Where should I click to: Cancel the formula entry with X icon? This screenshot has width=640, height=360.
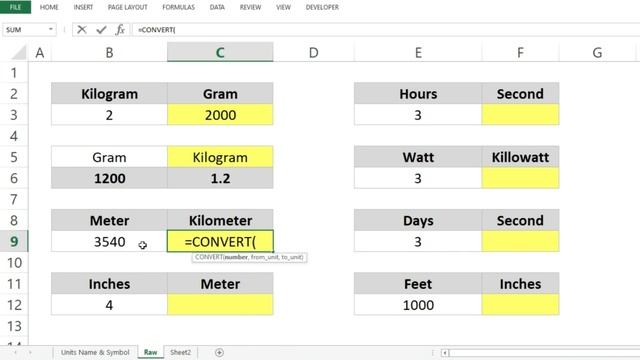82,29
